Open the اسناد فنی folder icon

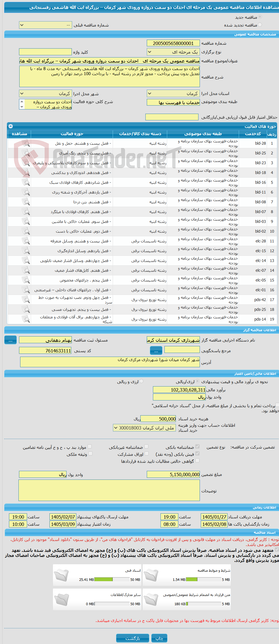point(62,575)
